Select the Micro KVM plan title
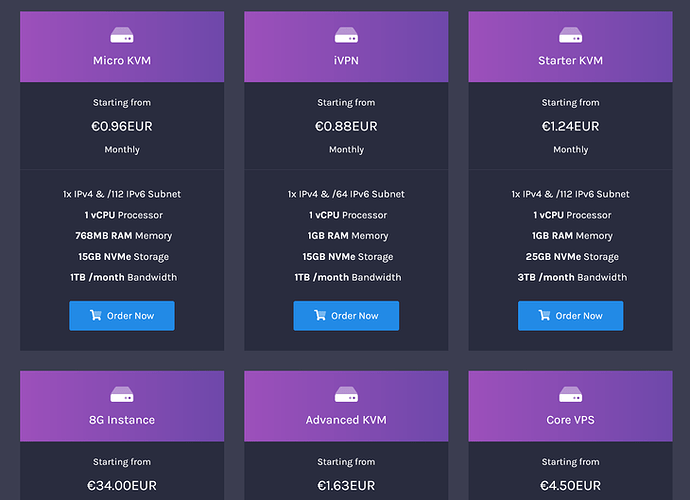This screenshot has height=500, width=690. (x=122, y=60)
